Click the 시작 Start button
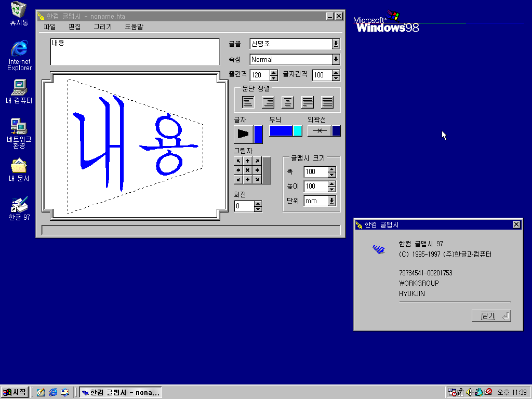Viewport: 532px width, 399px height. click(x=15, y=392)
